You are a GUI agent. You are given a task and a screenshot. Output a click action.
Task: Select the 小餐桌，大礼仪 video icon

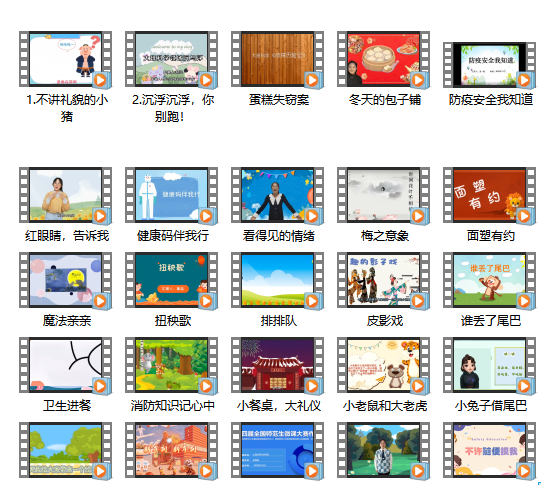coord(277,365)
